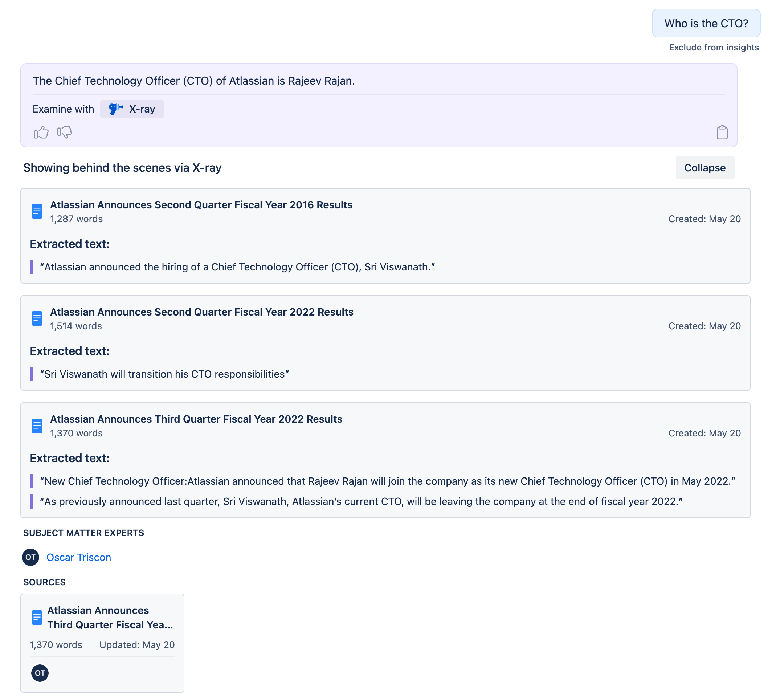This screenshot has width=776, height=700.
Task: Click the thumbs down feedback icon
Action: click(x=64, y=132)
